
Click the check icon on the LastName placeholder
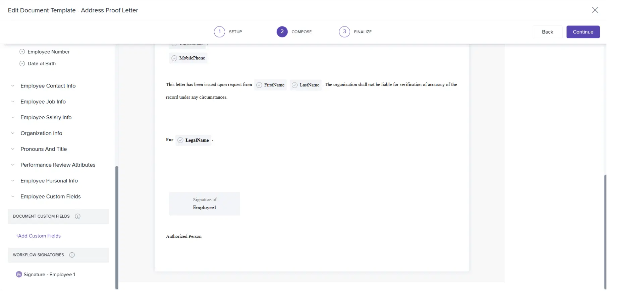click(294, 85)
